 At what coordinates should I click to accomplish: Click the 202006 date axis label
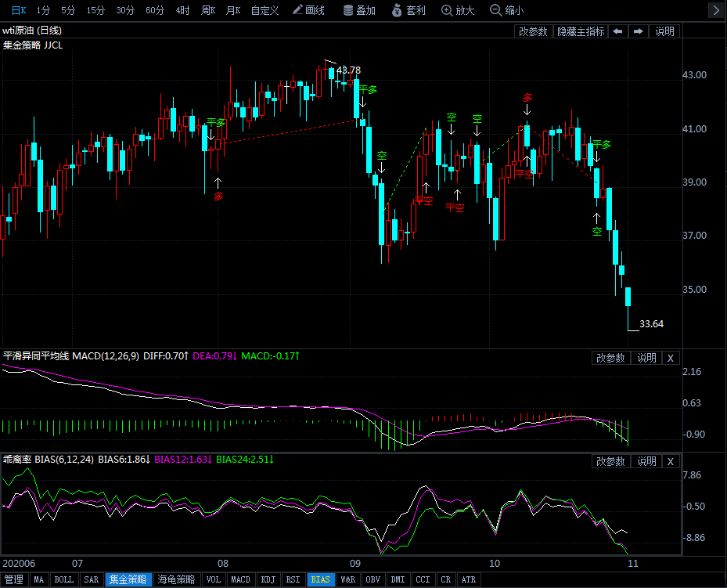pyautogui.click(x=19, y=564)
